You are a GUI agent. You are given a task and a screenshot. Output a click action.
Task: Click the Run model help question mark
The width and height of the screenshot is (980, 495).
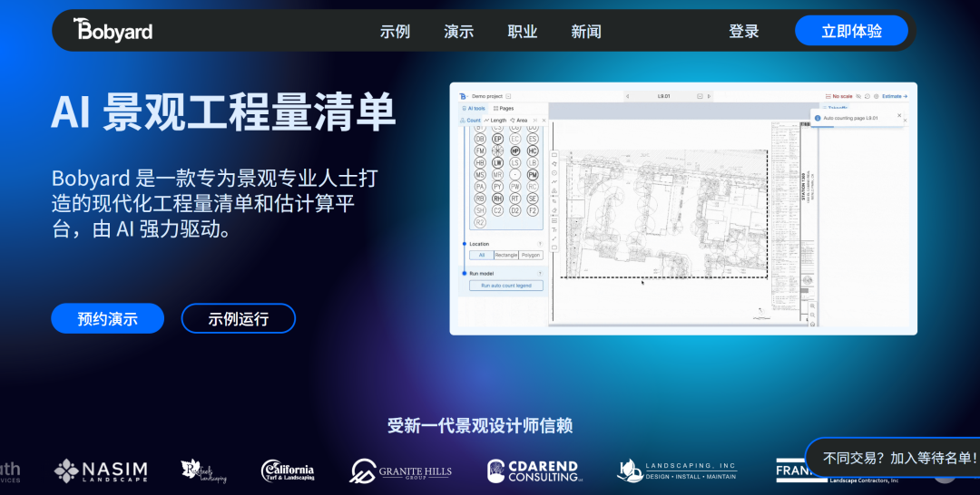pyautogui.click(x=540, y=274)
